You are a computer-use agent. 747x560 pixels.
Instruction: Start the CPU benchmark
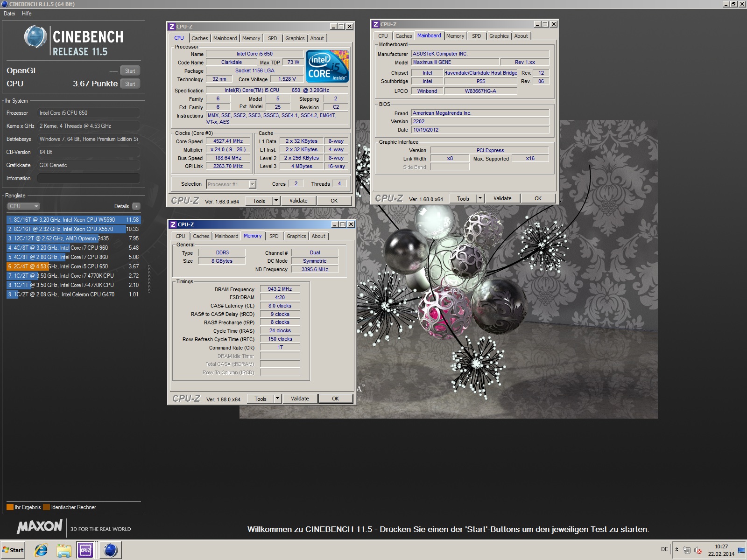130,84
